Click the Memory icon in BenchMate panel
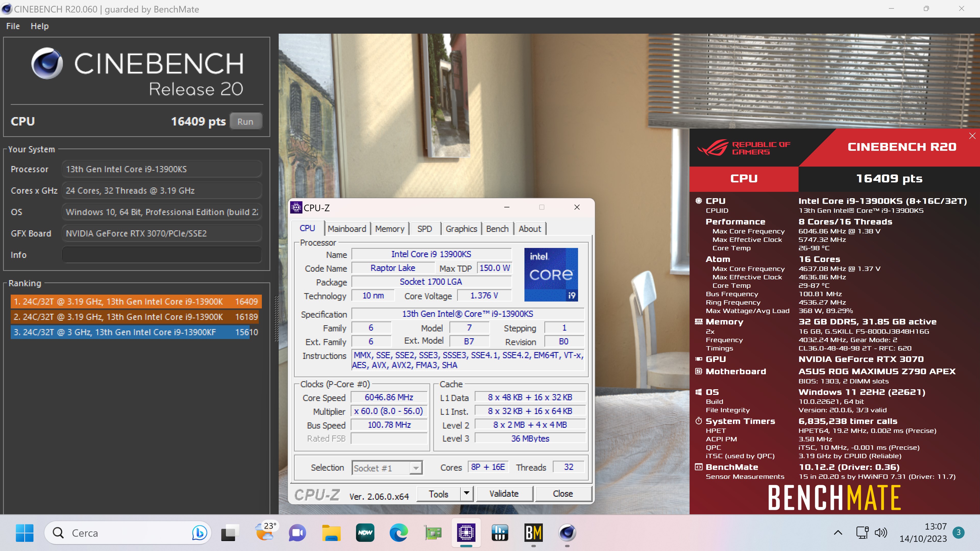The image size is (980, 551). point(699,322)
